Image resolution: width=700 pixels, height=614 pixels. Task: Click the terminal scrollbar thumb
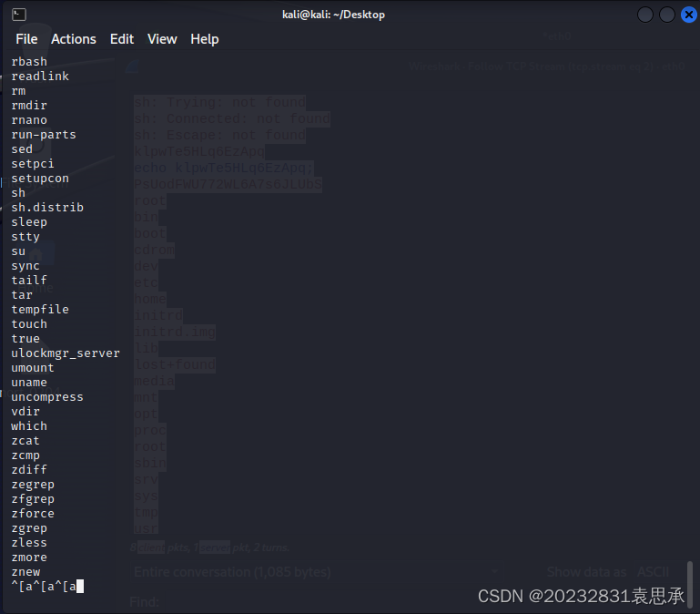[690, 585]
